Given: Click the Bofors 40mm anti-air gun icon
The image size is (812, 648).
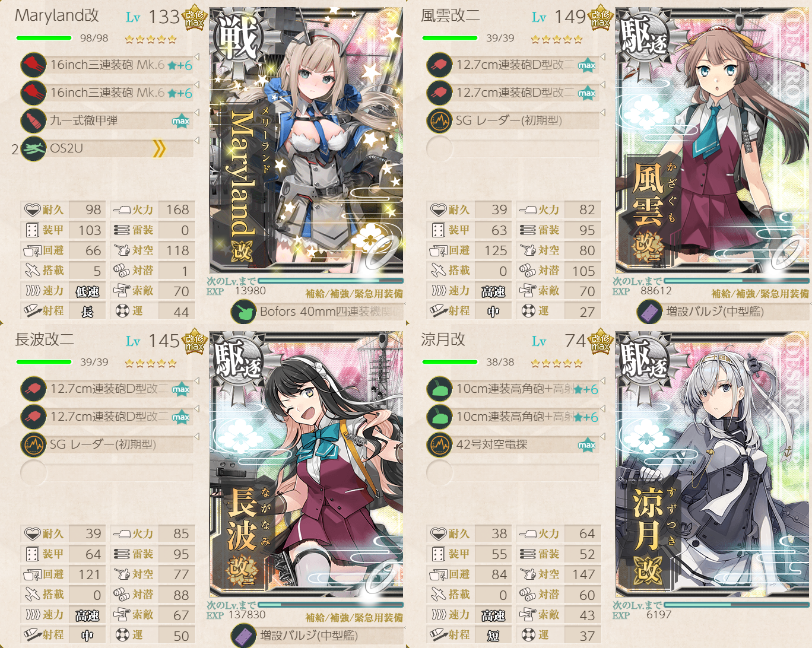Looking at the screenshot, I should click(x=243, y=312).
